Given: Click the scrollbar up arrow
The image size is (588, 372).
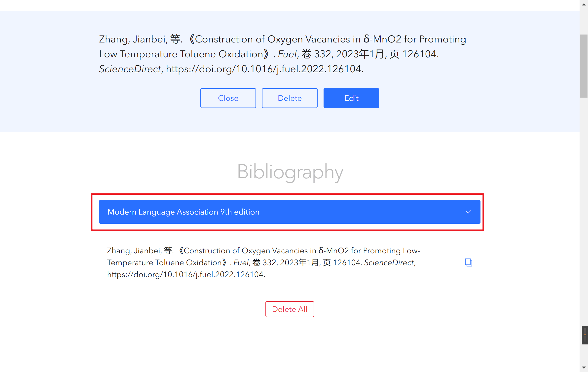Looking at the screenshot, I should pyautogui.click(x=584, y=4).
